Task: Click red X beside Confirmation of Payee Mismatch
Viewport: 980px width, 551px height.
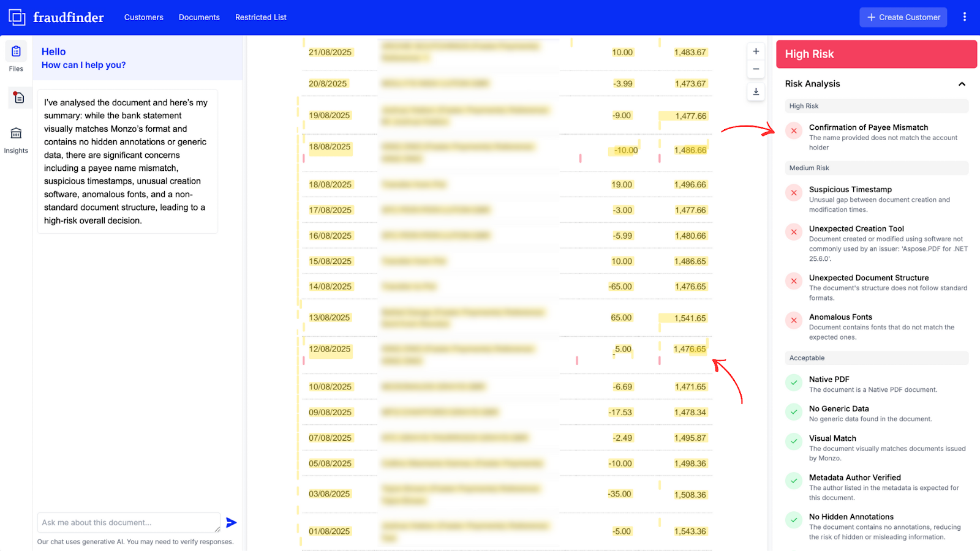Action: 794,130
